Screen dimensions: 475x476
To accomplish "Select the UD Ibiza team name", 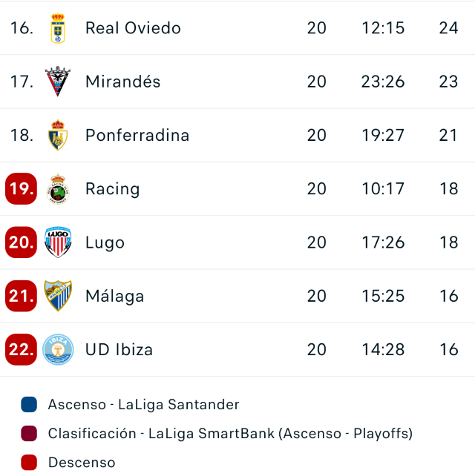I will pos(119,349).
